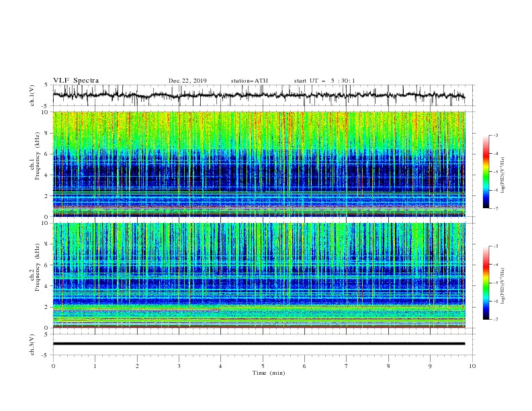Click the ch.1 spectrogram panel
532x411 pixels.
pyautogui.click(x=259, y=164)
